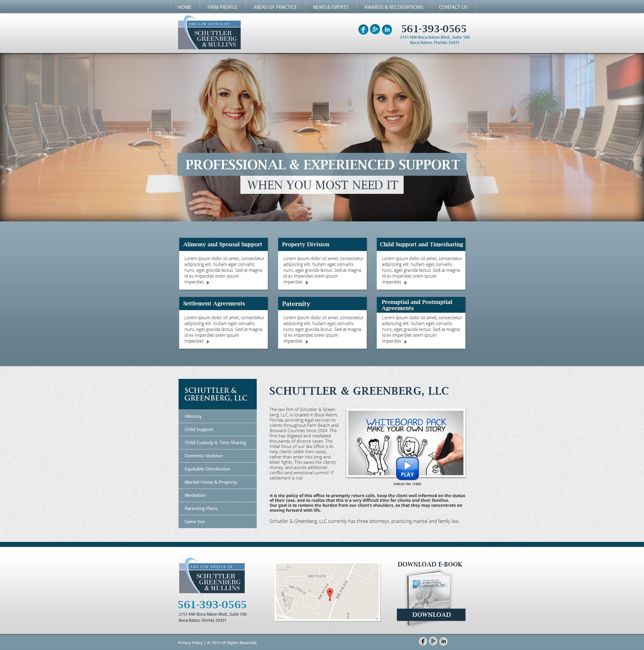Click the footer phone number 561-393-0565
This screenshot has width=644, height=650.
212,605
